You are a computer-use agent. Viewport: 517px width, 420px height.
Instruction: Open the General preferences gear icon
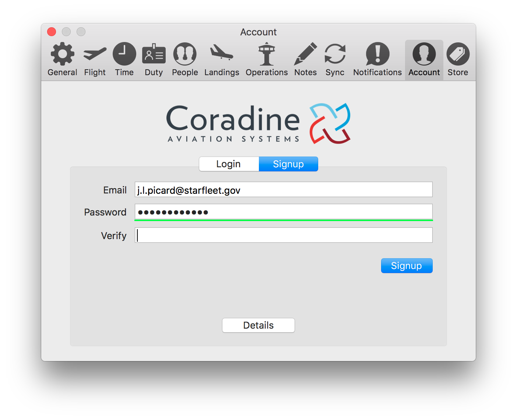62,54
